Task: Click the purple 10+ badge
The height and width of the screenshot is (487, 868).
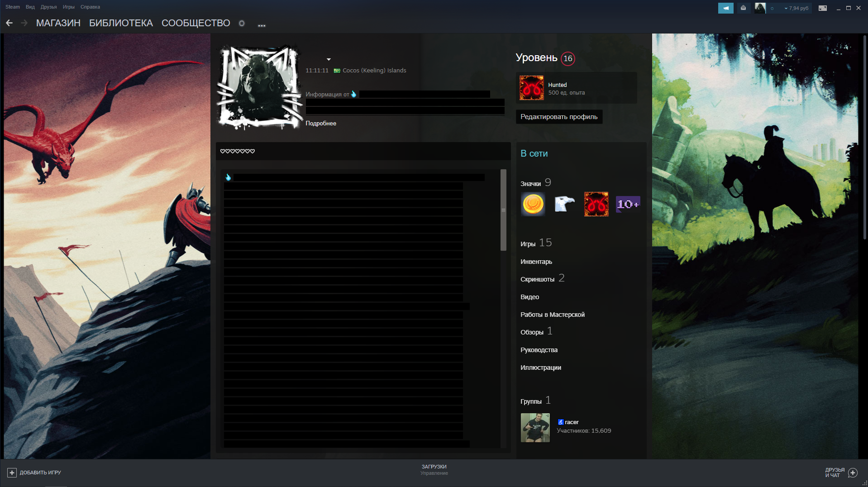Action: pos(628,204)
